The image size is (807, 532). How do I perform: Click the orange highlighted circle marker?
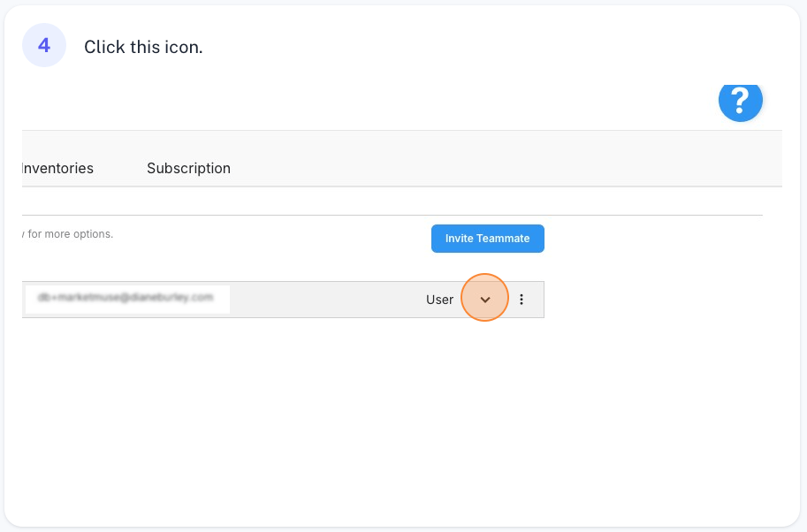pyautogui.click(x=484, y=298)
